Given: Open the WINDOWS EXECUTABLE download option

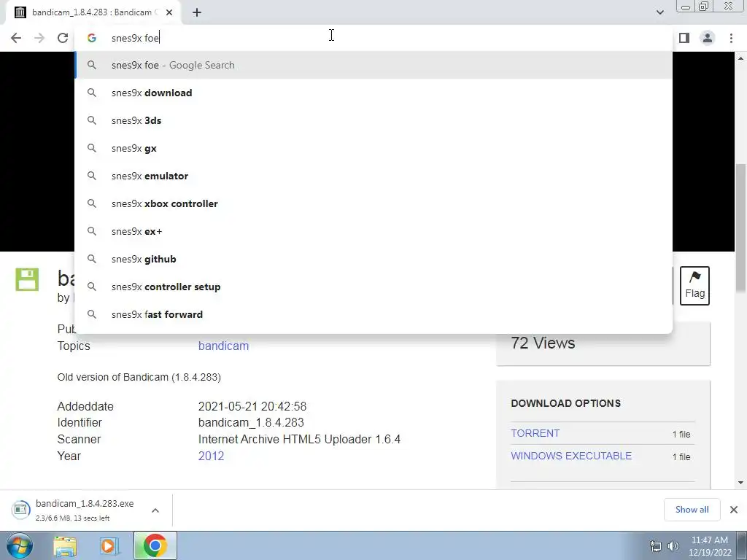Looking at the screenshot, I should pos(571,456).
